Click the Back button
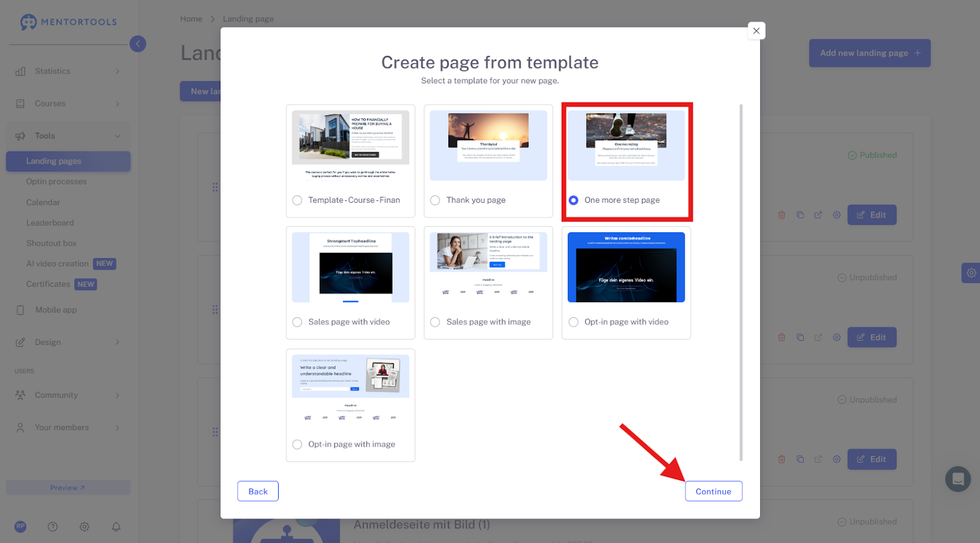The width and height of the screenshot is (980, 543). tap(258, 492)
